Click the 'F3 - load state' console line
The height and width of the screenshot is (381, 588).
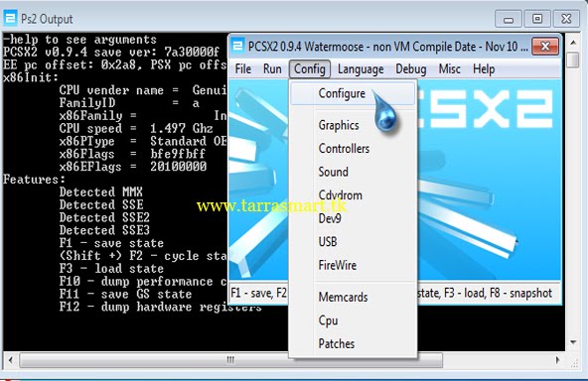pyautogui.click(x=111, y=268)
